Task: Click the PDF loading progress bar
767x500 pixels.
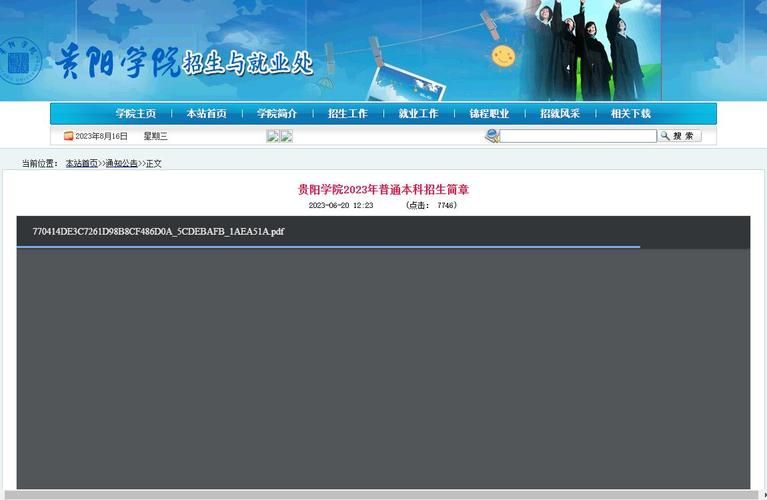Action: 328,247
